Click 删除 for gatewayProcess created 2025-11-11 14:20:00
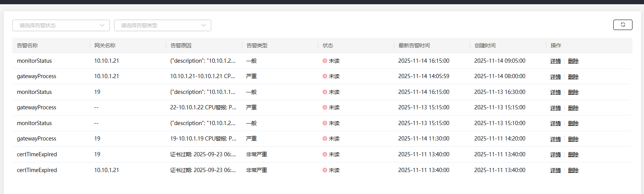This screenshot has height=194, width=644. (573, 139)
